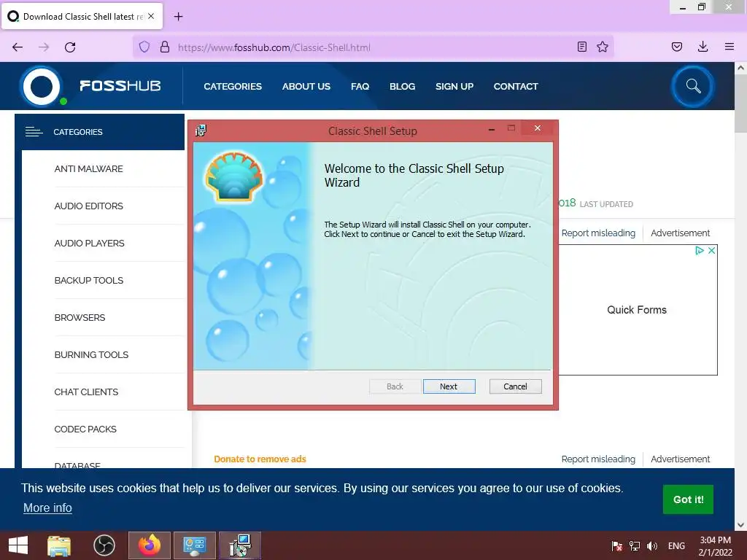Screen dimensions: 747x560
Task: Select the Download Classic Shell tab
Action: coord(82,16)
